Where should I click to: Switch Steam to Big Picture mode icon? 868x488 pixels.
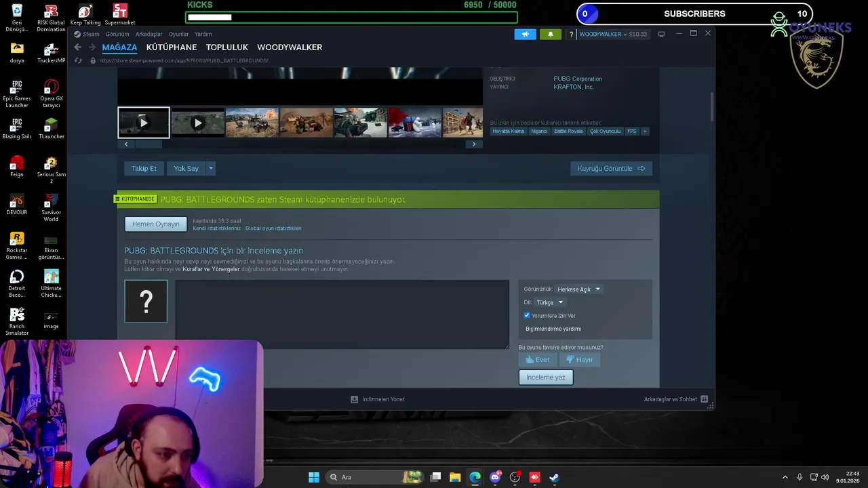pyautogui.click(x=661, y=34)
